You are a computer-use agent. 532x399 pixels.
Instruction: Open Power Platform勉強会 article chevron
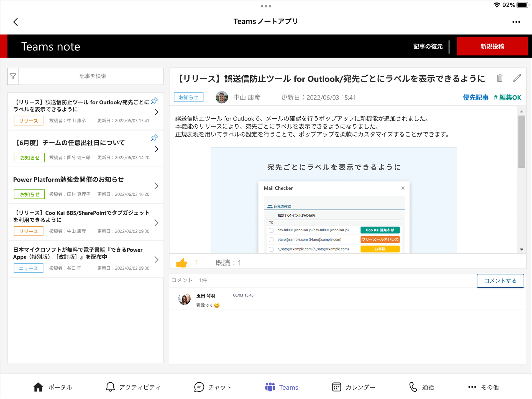156,186
